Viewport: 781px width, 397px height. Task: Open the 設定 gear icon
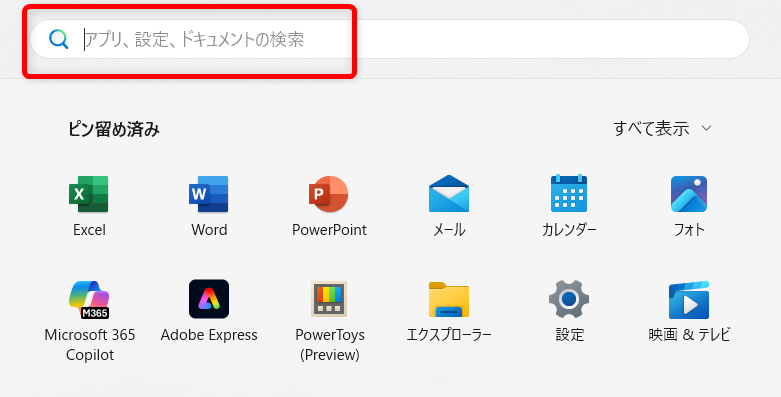click(569, 299)
